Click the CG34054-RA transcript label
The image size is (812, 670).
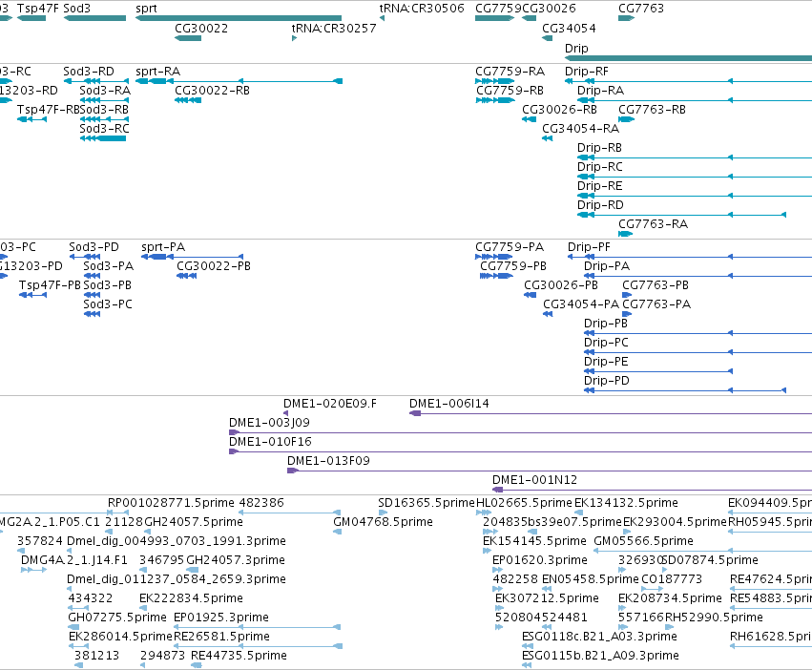580,129
